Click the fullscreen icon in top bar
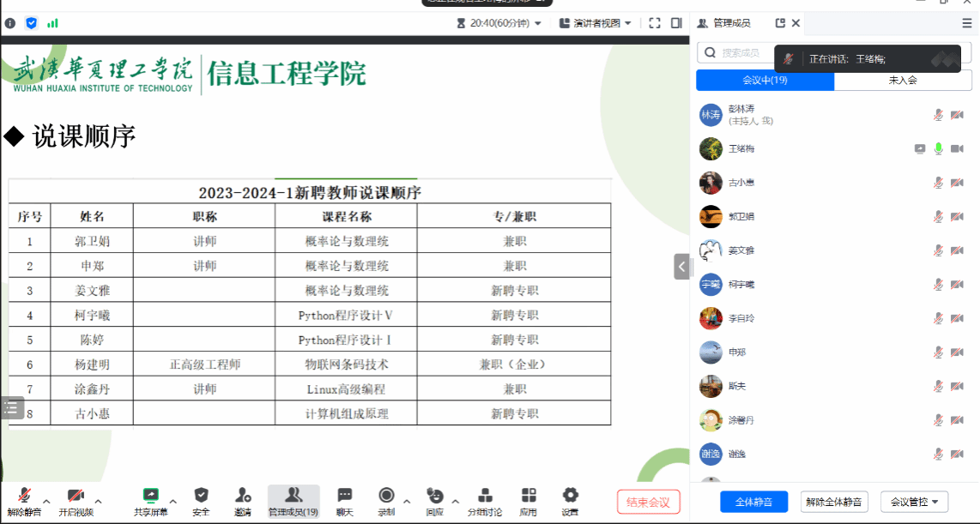This screenshot has width=980, height=524. pyautogui.click(x=655, y=23)
